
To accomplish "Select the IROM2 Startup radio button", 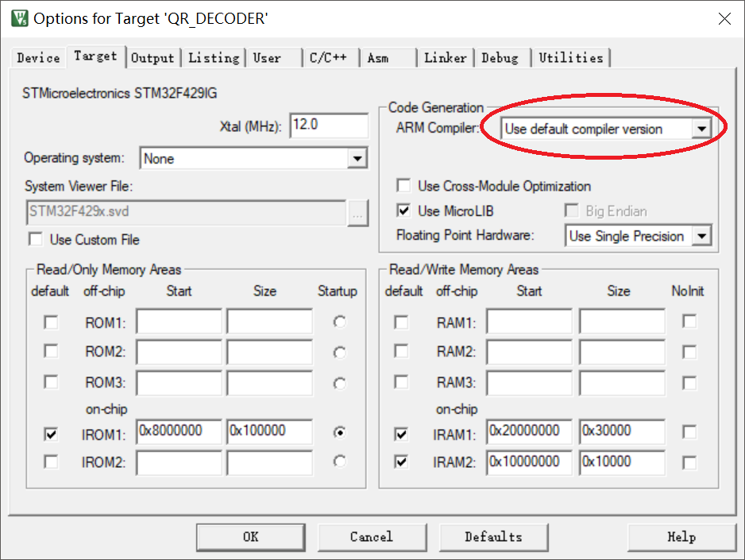I will [340, 462].
